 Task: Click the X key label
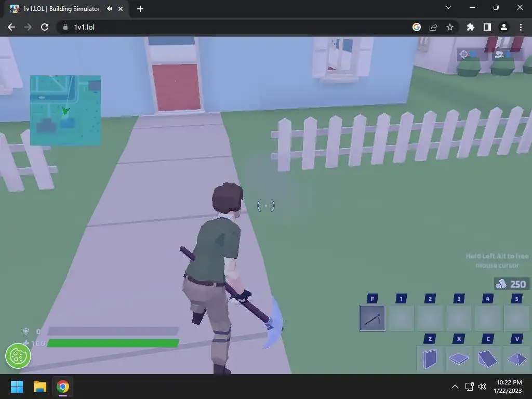tap(459, 339)
